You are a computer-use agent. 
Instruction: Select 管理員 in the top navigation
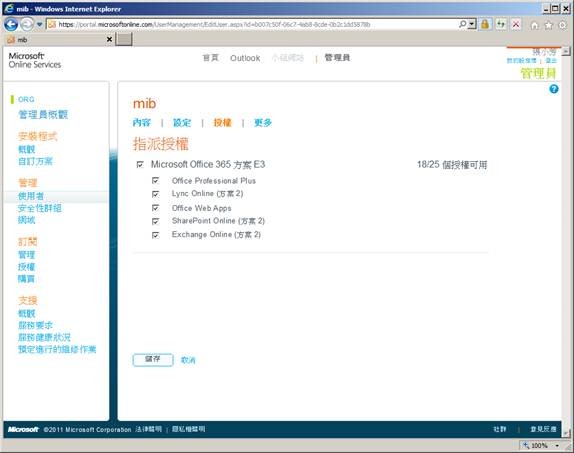coord(337,57)
